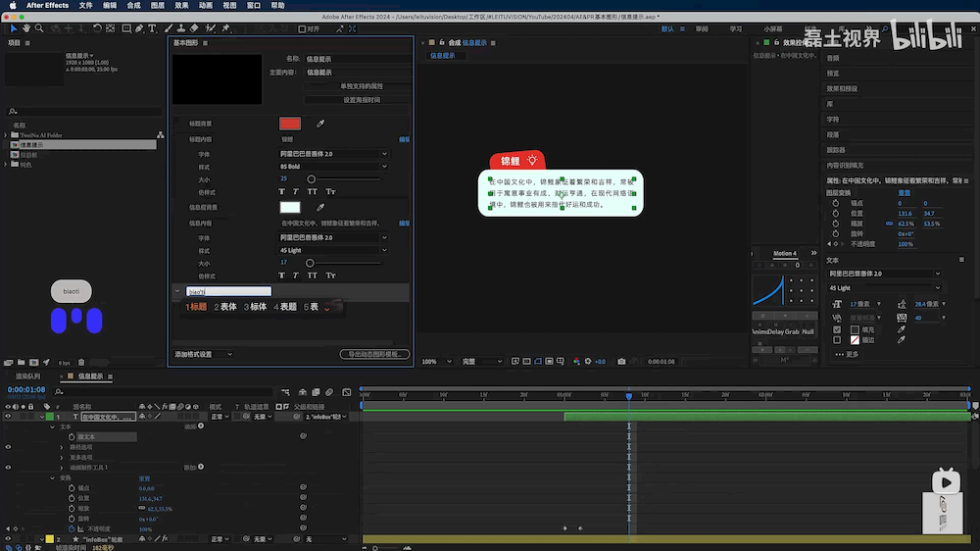Image resolution: width=980 pixels, height=551 pixels.
Task: Select the Rotation tool
Action: click(x=97, y=28)
